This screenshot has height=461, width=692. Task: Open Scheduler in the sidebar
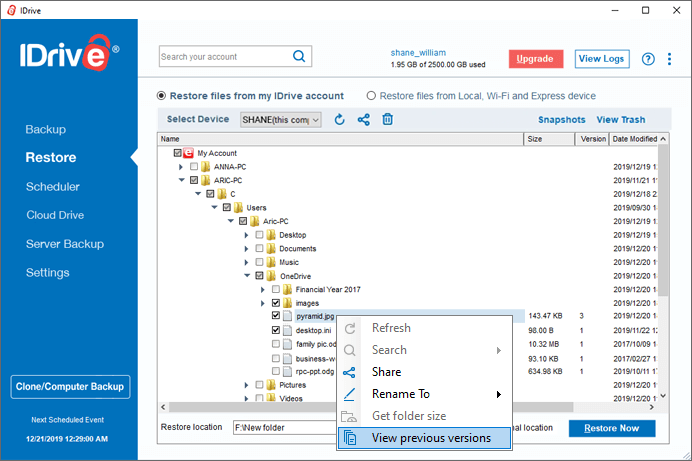(53, 187)
